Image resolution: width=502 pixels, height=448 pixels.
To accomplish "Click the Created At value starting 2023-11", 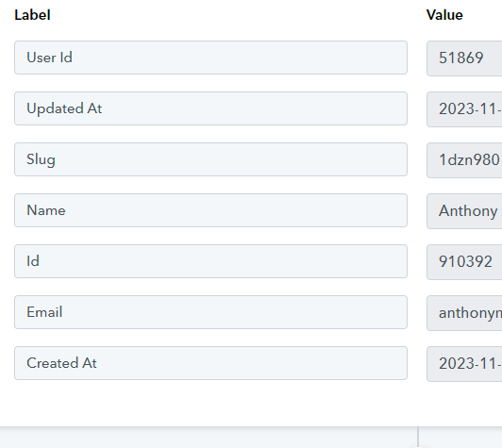I will [x=464, y=364].
